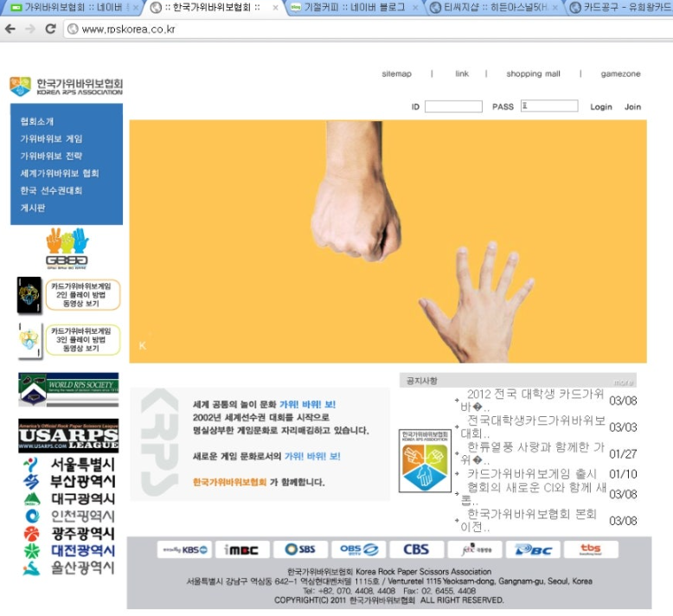The height and width of the screenshot is (616, 673).
Task: Open 가위바위보 게임 in the sidebar menu
Action: tap(51, 138)
